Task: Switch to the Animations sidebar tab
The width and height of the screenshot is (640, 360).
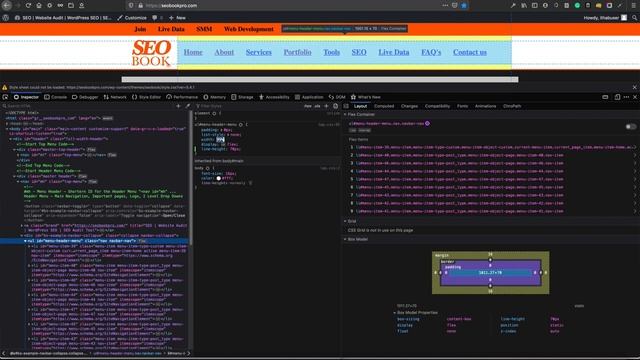Action: tap(485, 106)
